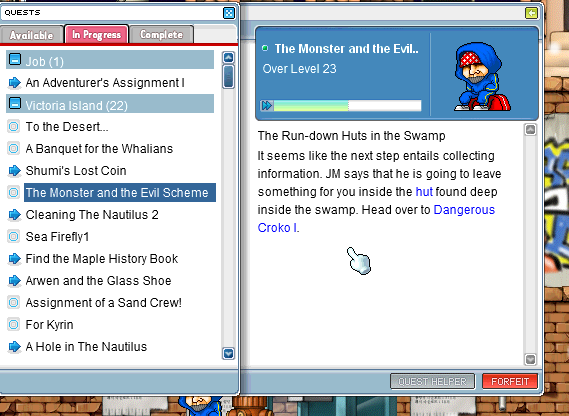Click the green back arrow icon in detail panel
Screen dimensions: 569x416
pyautogui.click(x=531, y=13)
